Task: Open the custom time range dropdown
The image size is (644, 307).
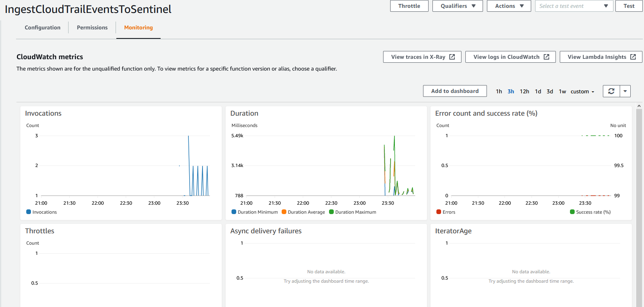Action: point(582,91)
